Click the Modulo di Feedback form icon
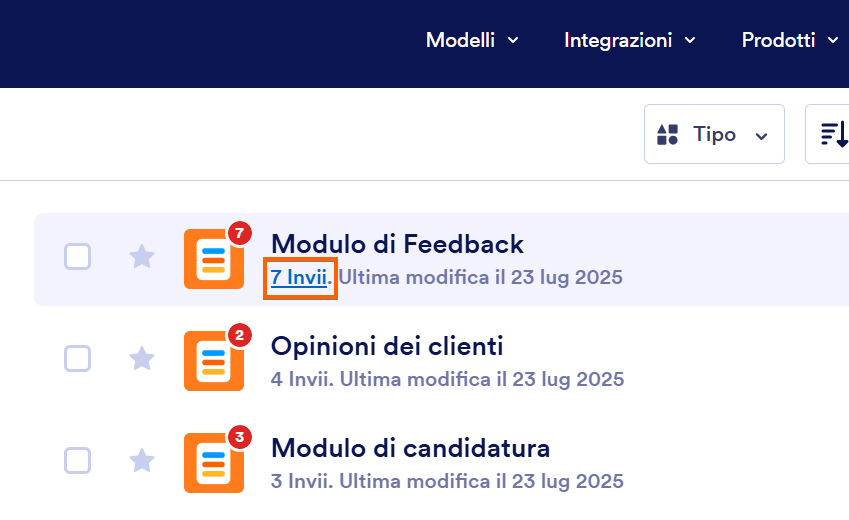Viewport: 849px width, 520px height. (214, 259)
